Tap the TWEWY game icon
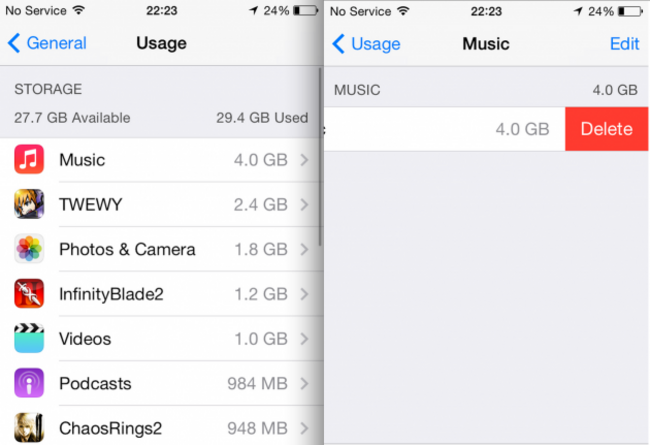This screenshot has width=650, height=445. click(29, 204)
